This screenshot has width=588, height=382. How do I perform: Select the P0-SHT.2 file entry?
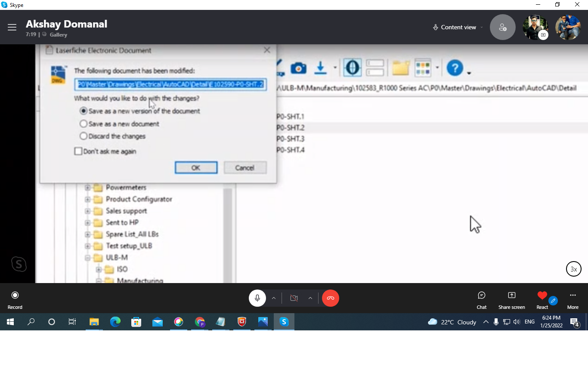291,128
